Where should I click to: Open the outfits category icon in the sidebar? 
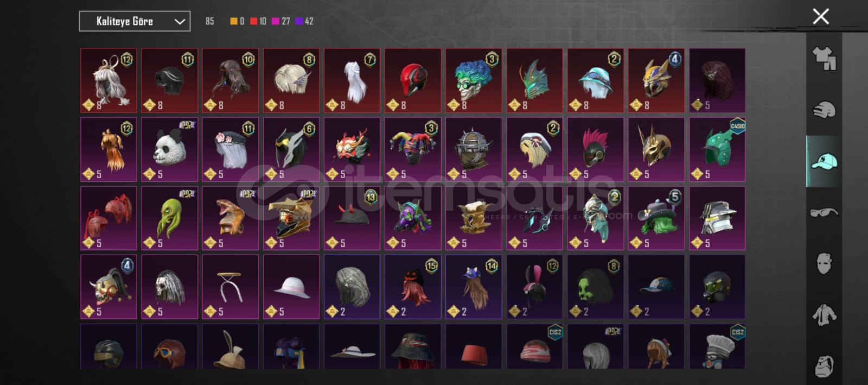(x=824, y=58)
